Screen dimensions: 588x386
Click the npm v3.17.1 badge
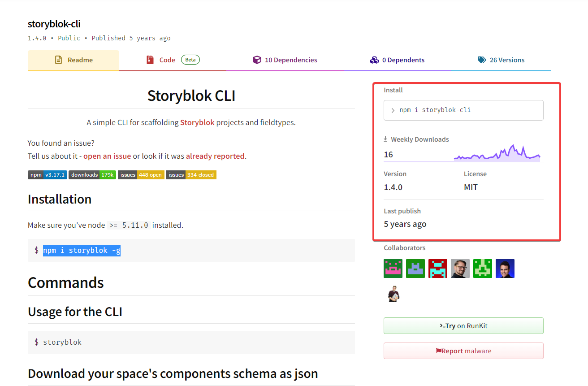point(47,175)
